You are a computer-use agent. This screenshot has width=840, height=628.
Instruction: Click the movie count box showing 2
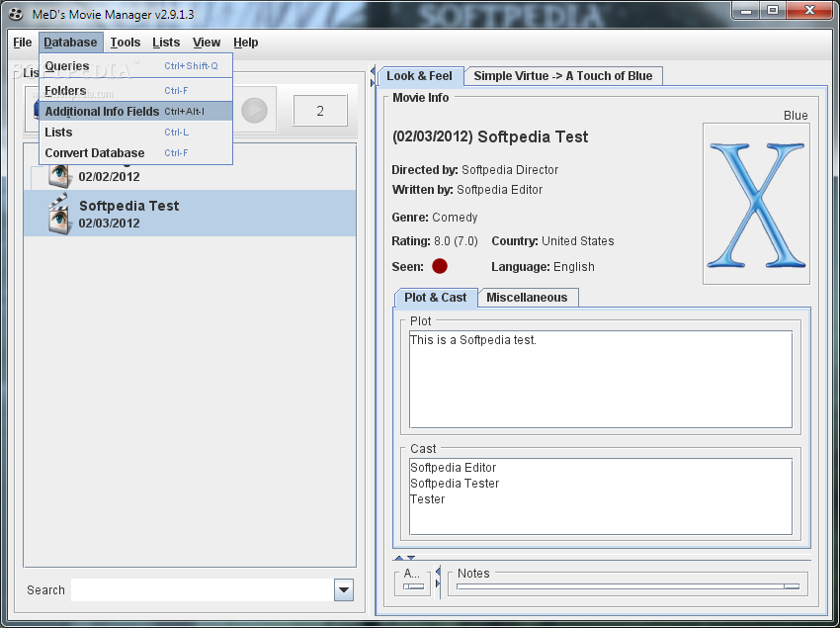320,111
